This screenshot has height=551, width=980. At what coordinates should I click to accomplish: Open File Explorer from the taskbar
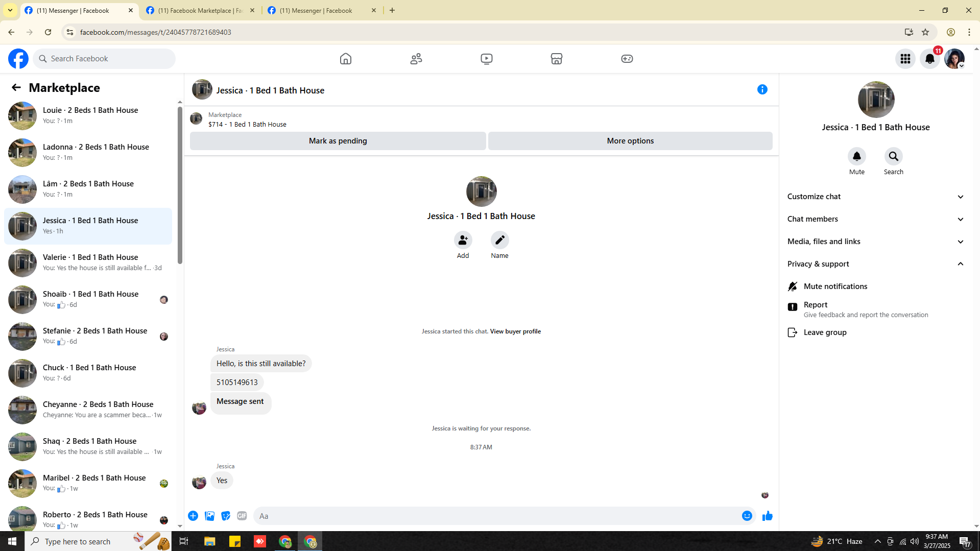tap(209, 541)
